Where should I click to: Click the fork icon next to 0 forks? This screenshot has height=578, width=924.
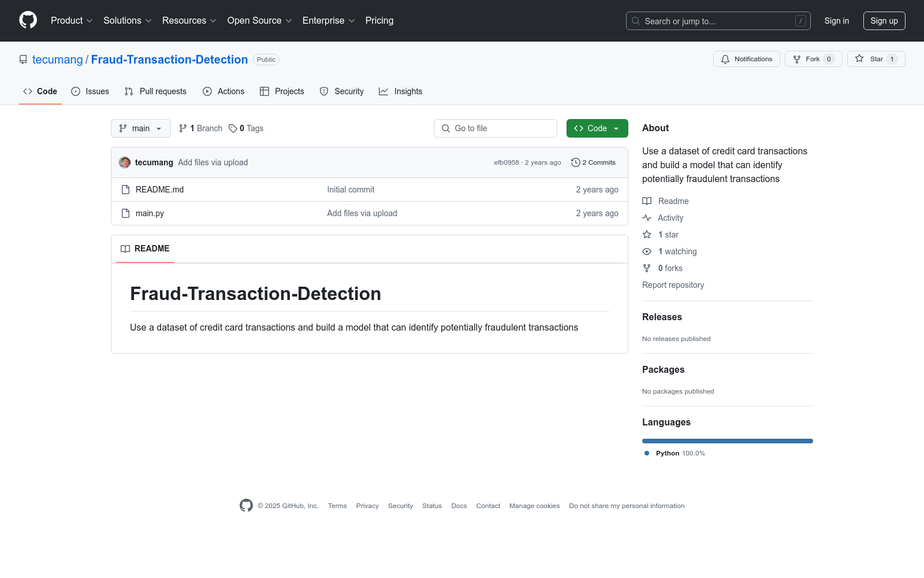[x=647, y=268]
